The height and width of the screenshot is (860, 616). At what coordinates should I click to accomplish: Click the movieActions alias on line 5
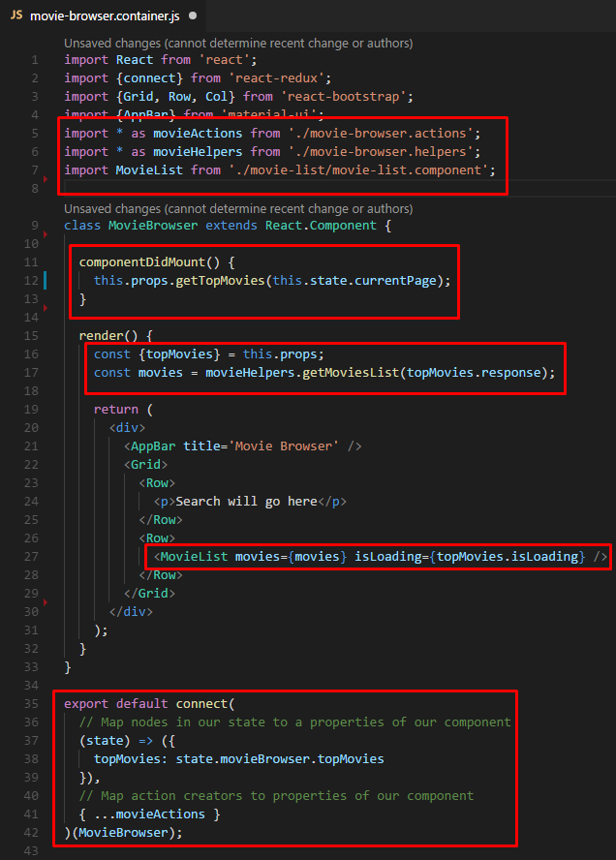pos(198,134)
